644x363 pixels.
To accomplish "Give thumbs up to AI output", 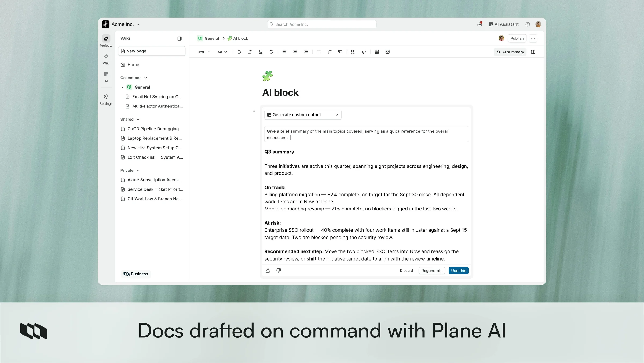I will [x=268, y=271].
